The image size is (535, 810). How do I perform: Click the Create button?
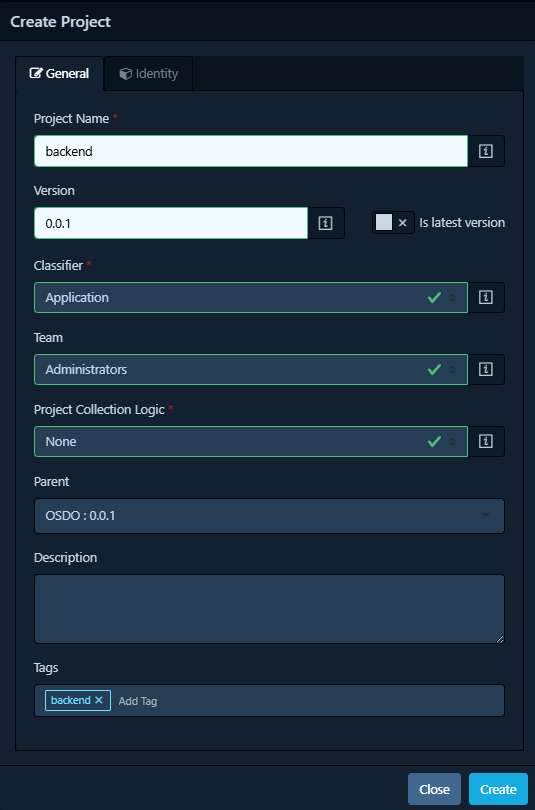498,789
